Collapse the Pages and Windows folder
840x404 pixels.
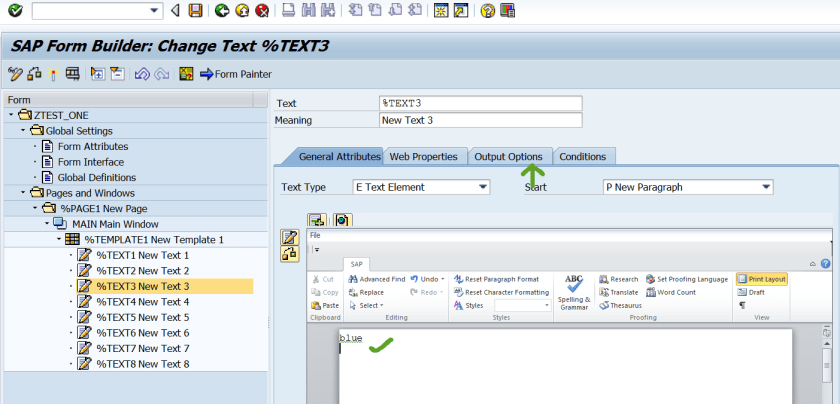click(23, 193)
